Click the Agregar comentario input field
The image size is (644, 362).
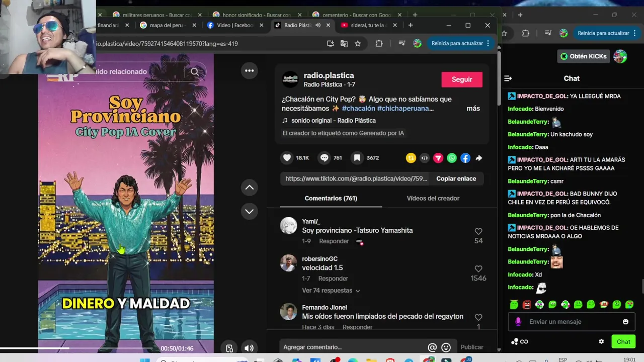[352, 347]
